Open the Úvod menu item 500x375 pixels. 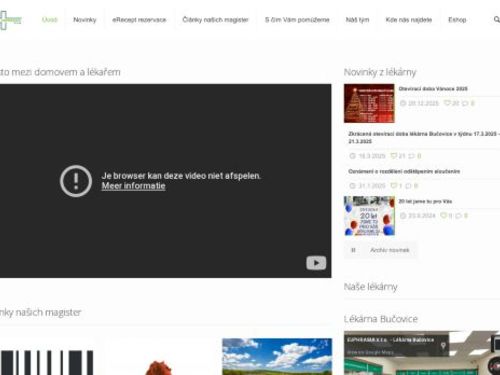(x=50, y=20)
